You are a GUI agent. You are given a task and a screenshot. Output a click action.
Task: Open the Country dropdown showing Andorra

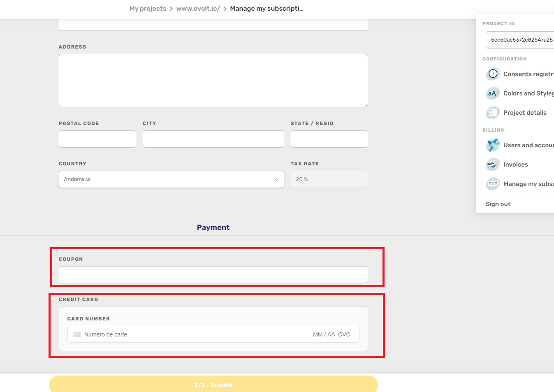171,179
